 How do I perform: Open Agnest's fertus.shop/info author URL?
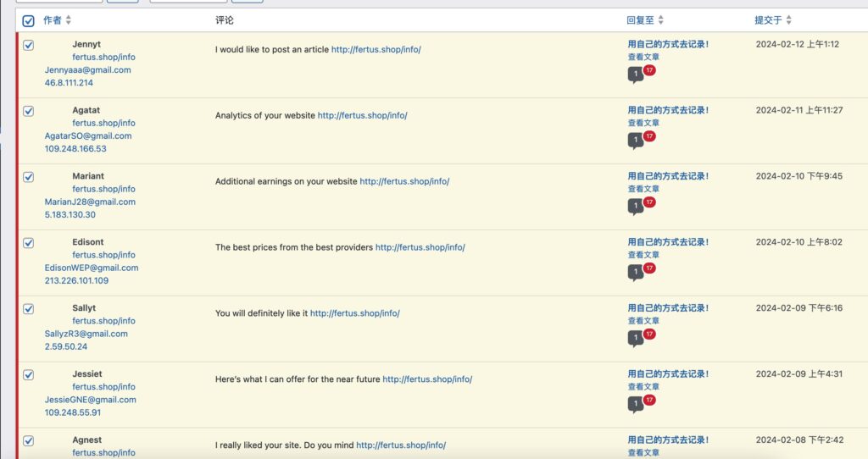click(103, 452)
